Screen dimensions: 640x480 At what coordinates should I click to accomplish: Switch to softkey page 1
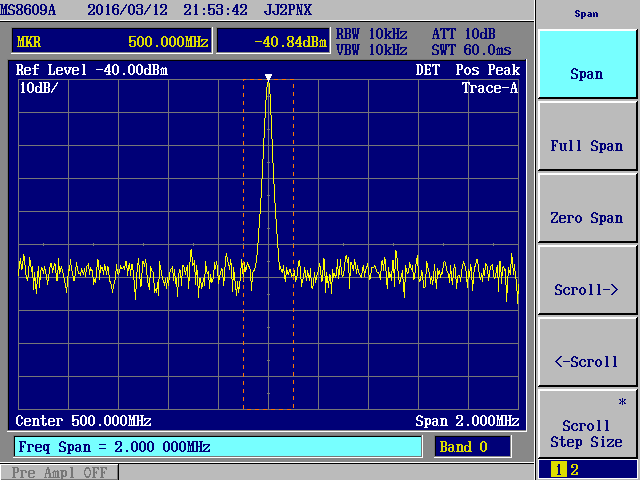(558, 470)
